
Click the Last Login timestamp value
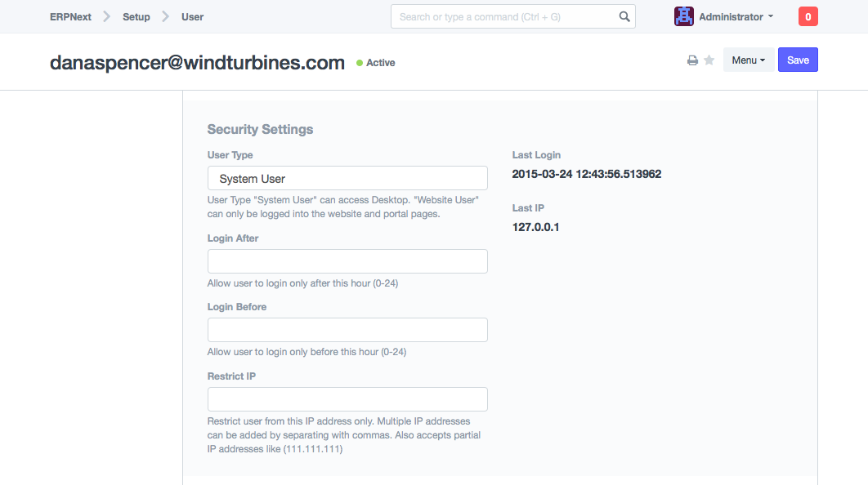coord(586,174)
